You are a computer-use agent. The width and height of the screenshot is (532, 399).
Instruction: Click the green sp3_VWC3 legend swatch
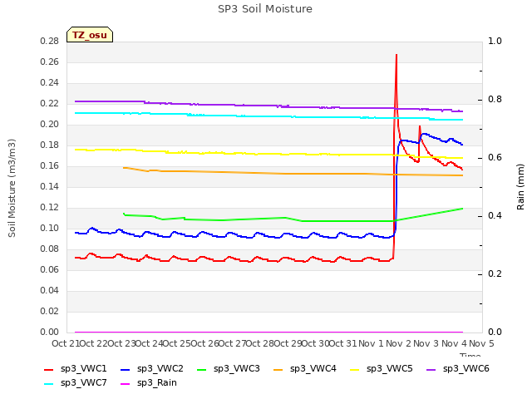[x=201, y=369]
